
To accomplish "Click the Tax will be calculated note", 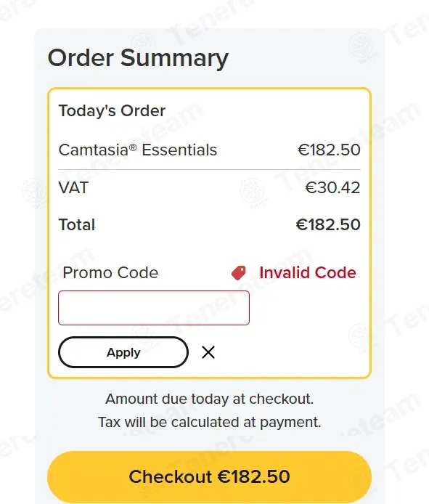I will (209, 423).
